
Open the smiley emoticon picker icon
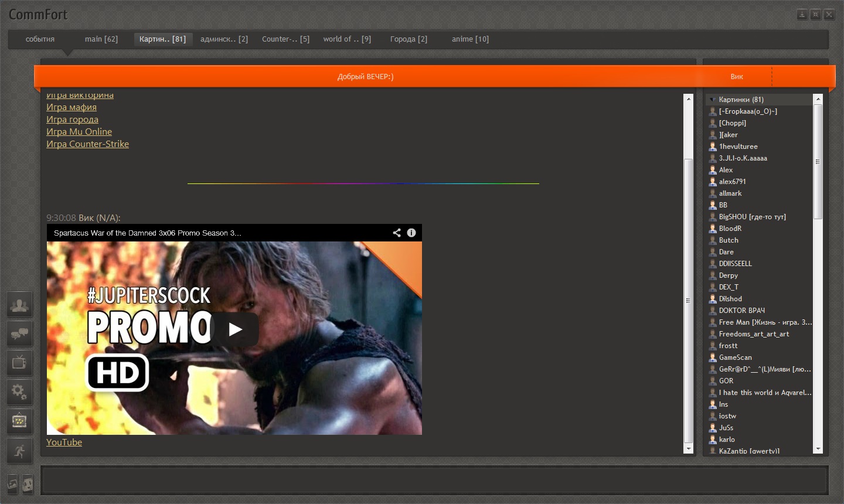27,484
